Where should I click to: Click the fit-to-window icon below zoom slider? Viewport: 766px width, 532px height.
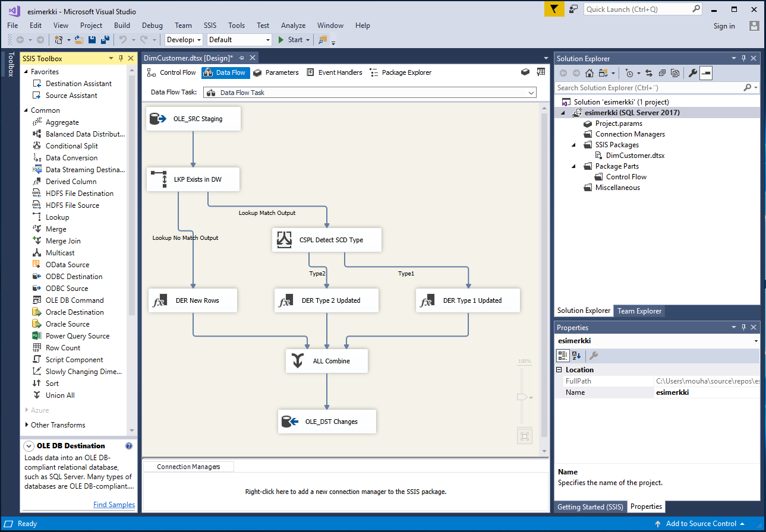(x=524, y=436)
